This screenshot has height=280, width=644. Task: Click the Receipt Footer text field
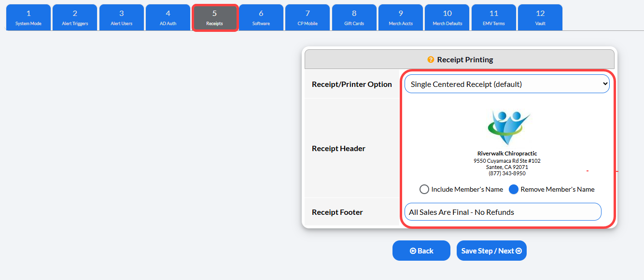(503, 212)
